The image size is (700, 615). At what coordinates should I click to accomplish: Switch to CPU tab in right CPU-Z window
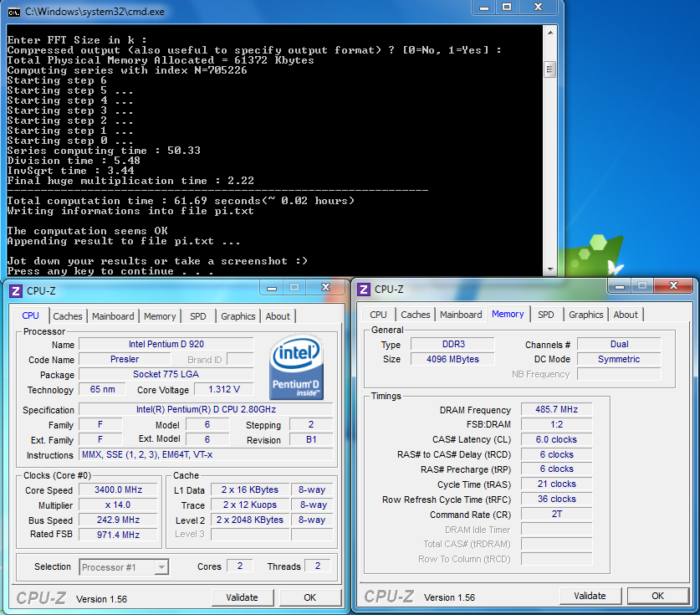[378, 315]
